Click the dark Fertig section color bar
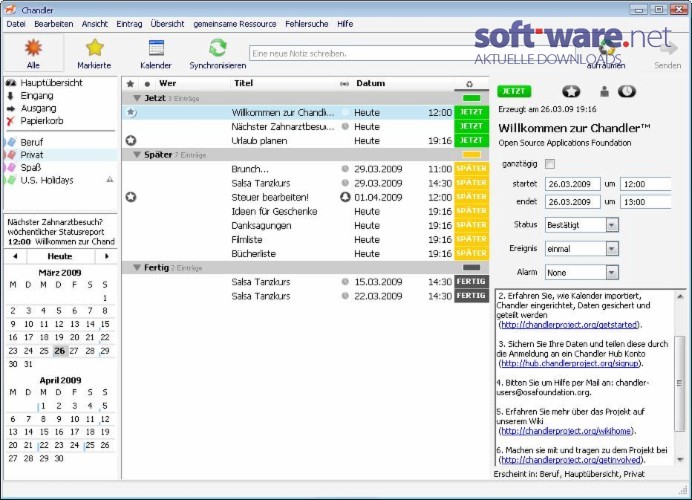 471,267
